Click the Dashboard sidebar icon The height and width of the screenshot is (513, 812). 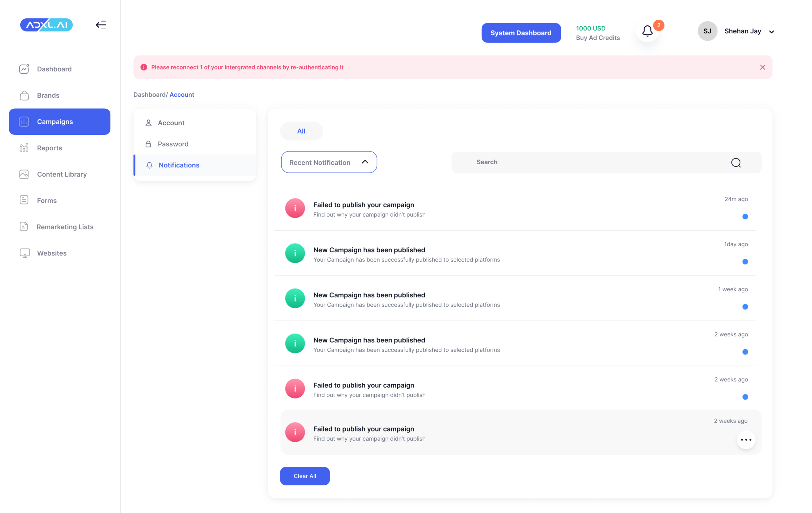click(x=24, y=69)
